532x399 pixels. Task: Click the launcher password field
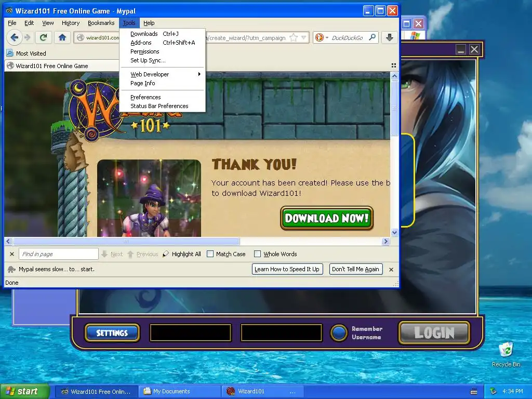click(281, 332)
